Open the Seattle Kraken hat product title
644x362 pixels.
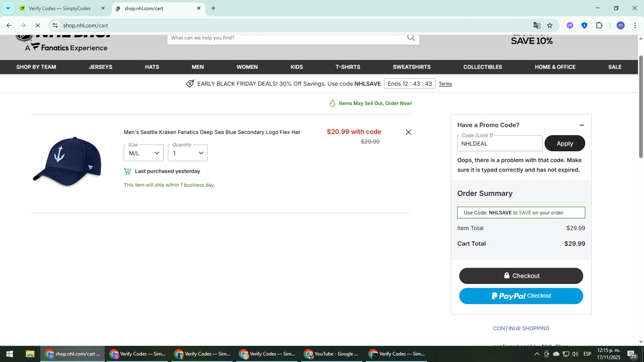click(x=212, y=132)
